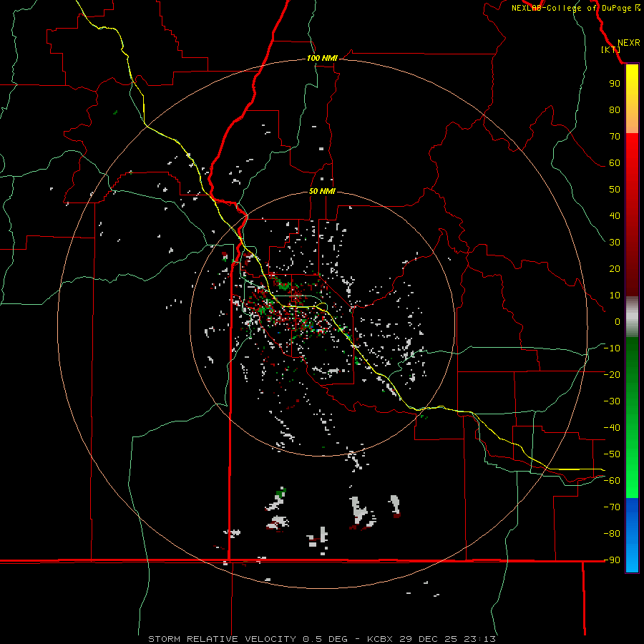Click the 0 value on velocity scale
This screenshot has width=644, height=644.
pyautogui.click(x=618, y=322)
